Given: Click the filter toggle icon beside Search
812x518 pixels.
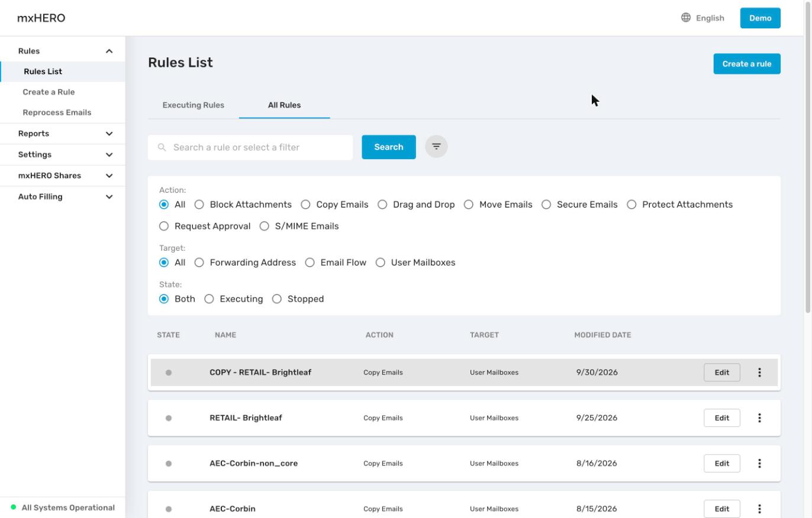Looking at the screenshot, I should click(x=436, y=147).
